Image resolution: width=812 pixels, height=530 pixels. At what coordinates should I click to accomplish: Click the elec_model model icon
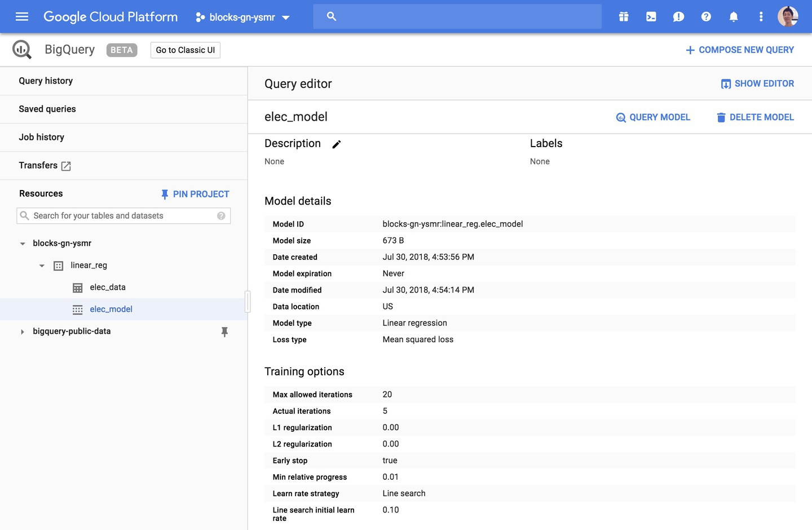point(78,310)
